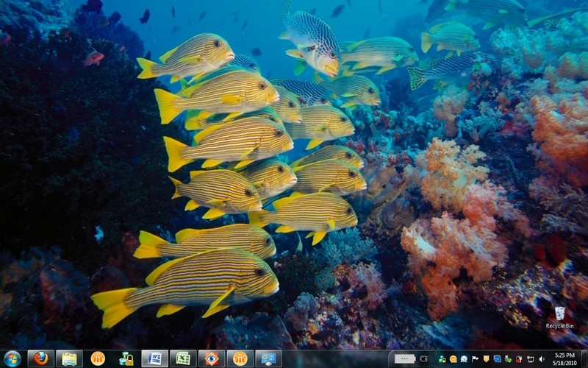Open the display settings monitor icon in taskbar
Viewport: 588px width, 368px height.
pos(269,358)
